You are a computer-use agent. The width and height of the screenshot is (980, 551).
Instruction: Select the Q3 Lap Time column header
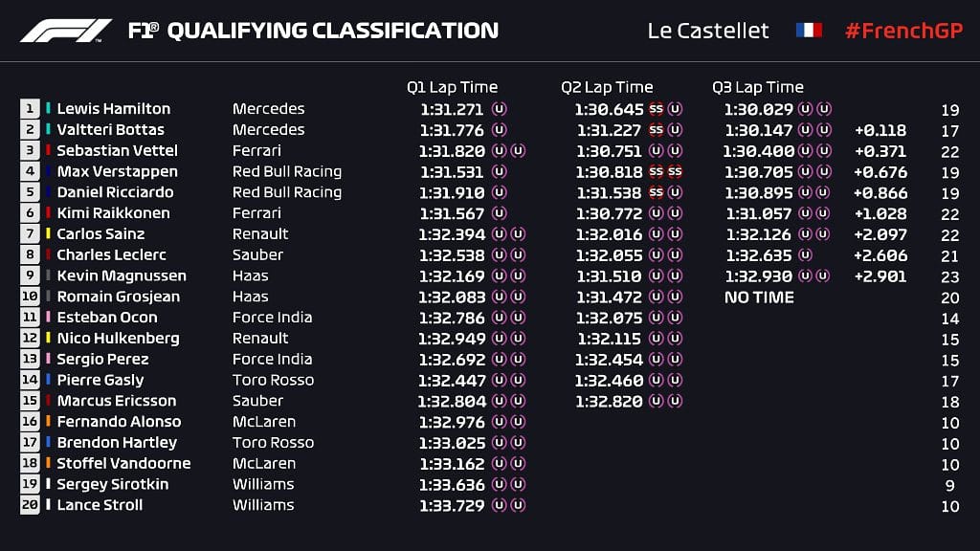(758, 87)
